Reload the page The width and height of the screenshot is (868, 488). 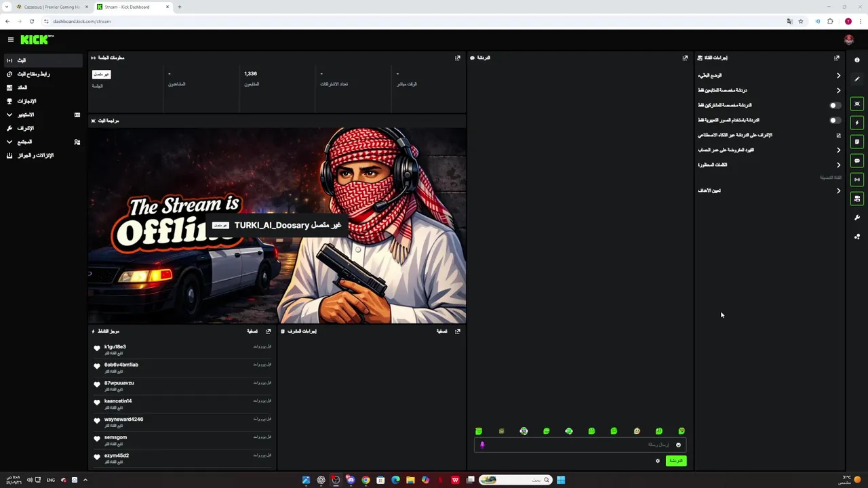tap(31, 21)
